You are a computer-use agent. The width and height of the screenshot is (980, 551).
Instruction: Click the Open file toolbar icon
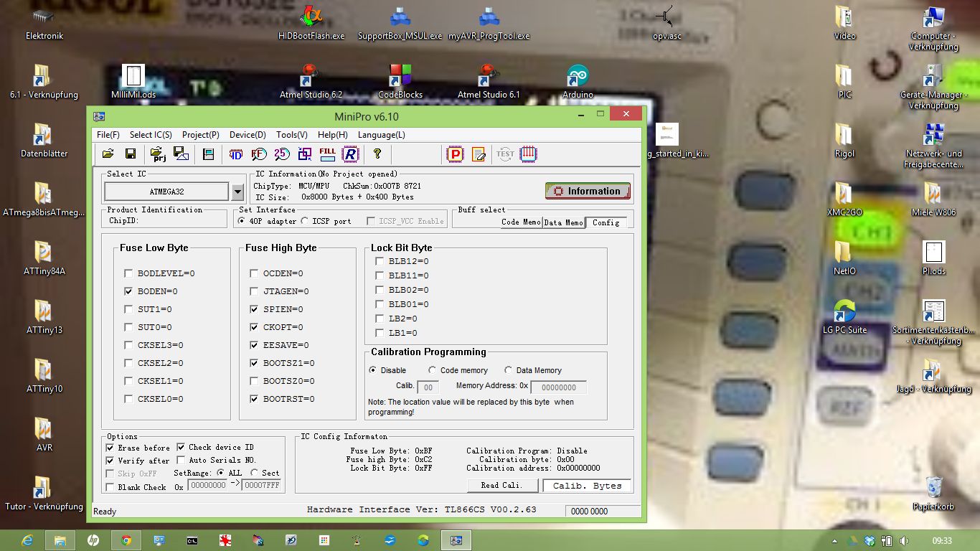pos(108,154)
